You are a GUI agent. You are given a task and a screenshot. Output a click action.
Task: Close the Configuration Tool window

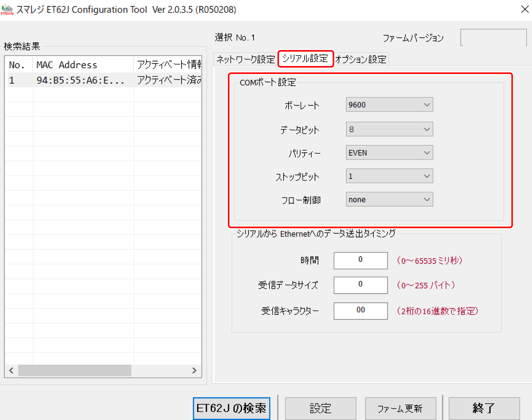point(524,9)
